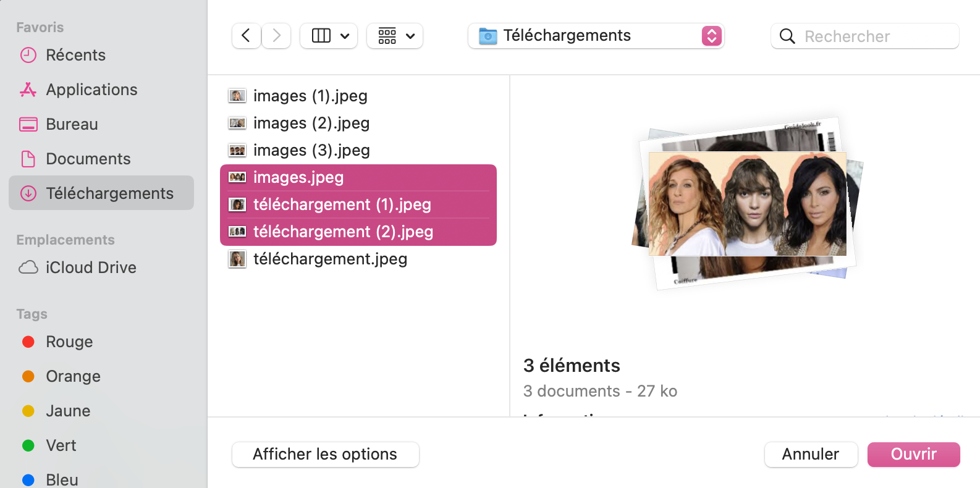Go to Applications in the sidebar
The width and height of the screenshot is (980, 488).
click(91, 90)
